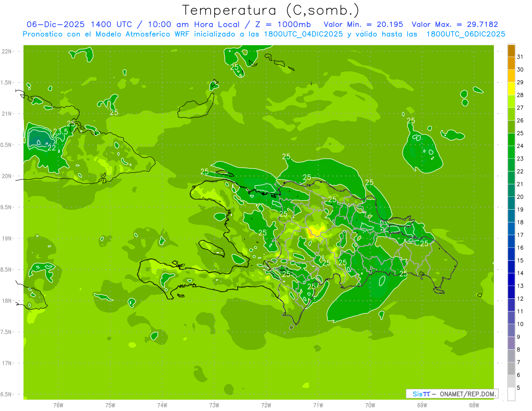Click the teal legend band between 19 and 20
Viewport: 532px width, 411px height.
tap(511, 203)
